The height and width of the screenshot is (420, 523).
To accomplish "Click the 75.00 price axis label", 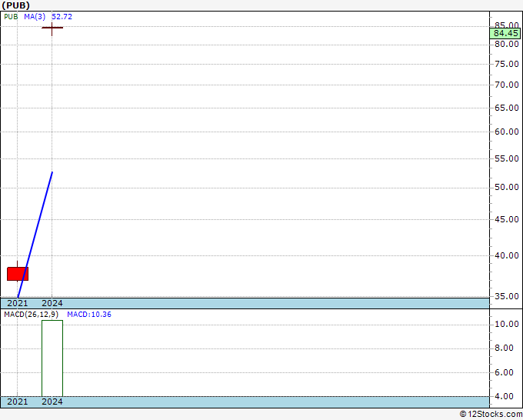I will pyautogui.click(x=507, y=64).
